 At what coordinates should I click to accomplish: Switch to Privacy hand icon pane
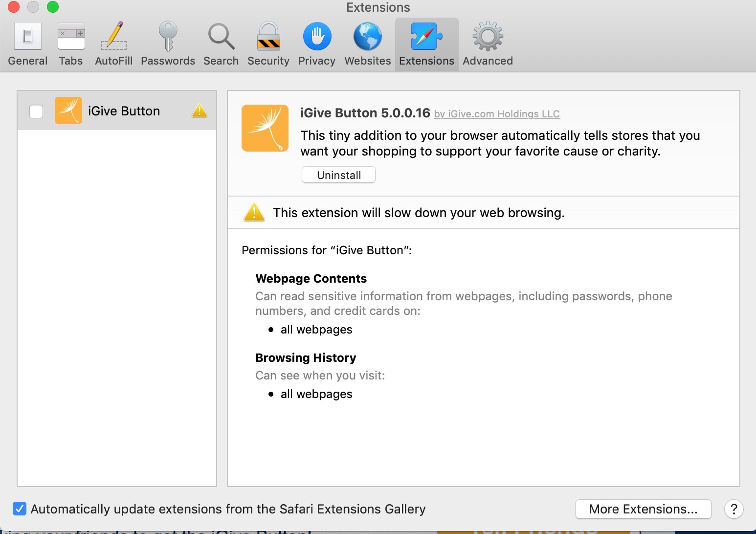coord(317,44)
